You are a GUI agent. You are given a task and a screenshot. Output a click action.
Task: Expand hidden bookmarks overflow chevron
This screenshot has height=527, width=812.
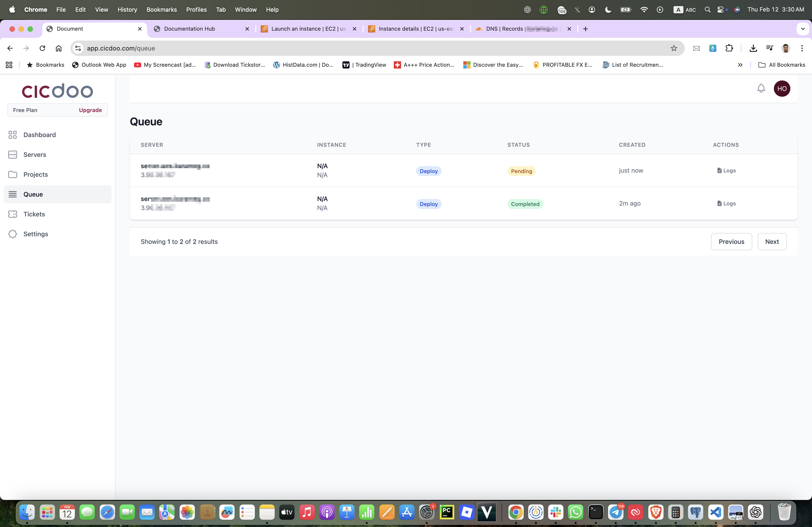point(740,65)
